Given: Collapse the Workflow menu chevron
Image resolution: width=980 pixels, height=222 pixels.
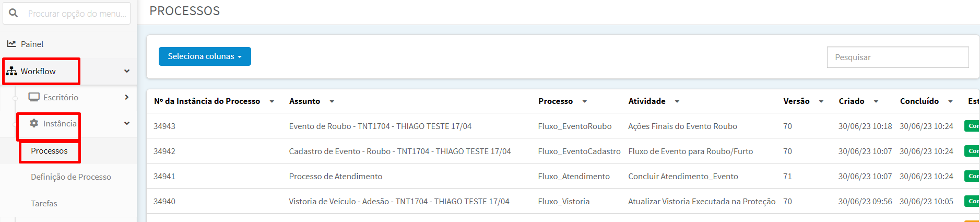Looking at the screenshot, I should tap(127, 71).
